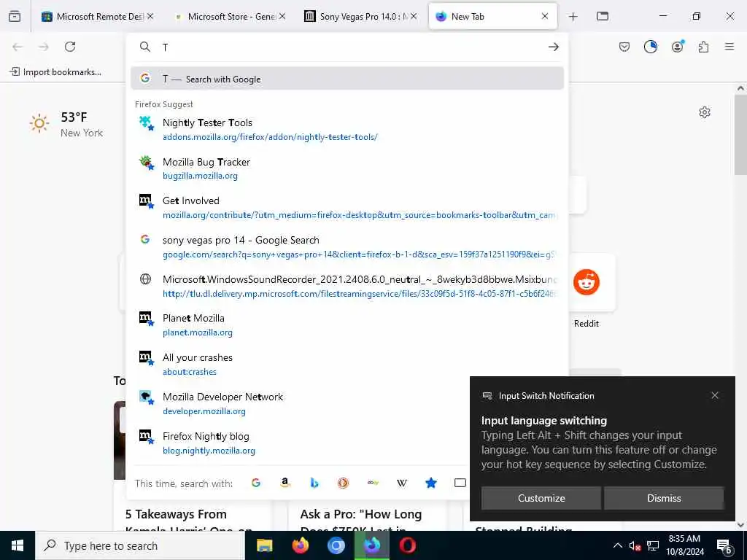Click the Firefox account avatar icon
The image size is (747, 560).
pyautogui.click(x=677, y=46)
